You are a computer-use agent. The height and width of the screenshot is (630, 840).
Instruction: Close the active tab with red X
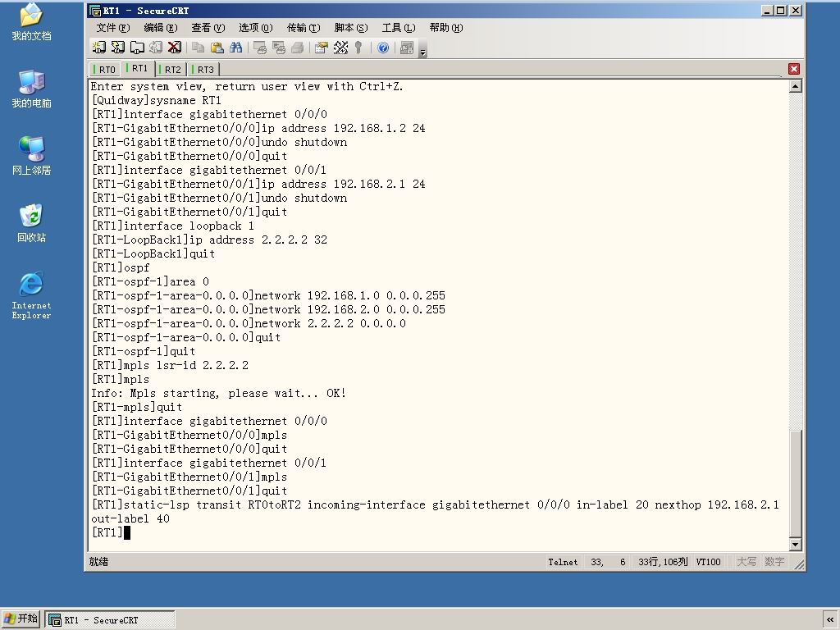tap(794, 69)
